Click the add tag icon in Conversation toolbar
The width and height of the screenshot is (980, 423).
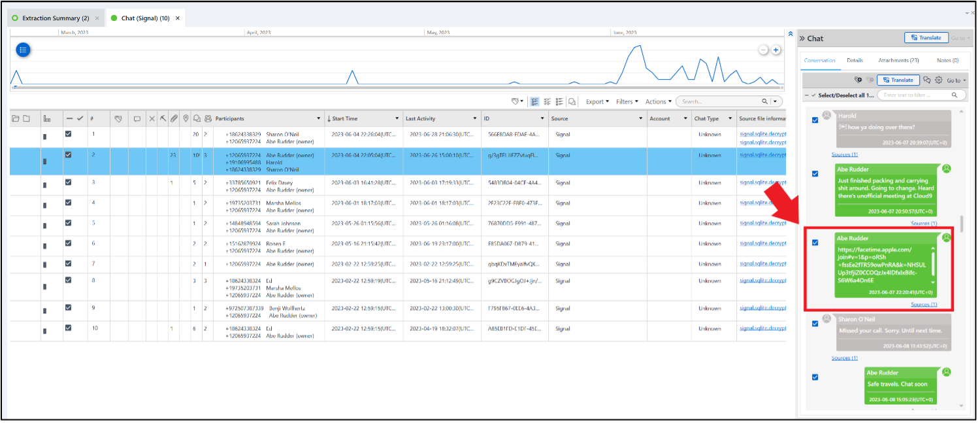click(858, 80)
